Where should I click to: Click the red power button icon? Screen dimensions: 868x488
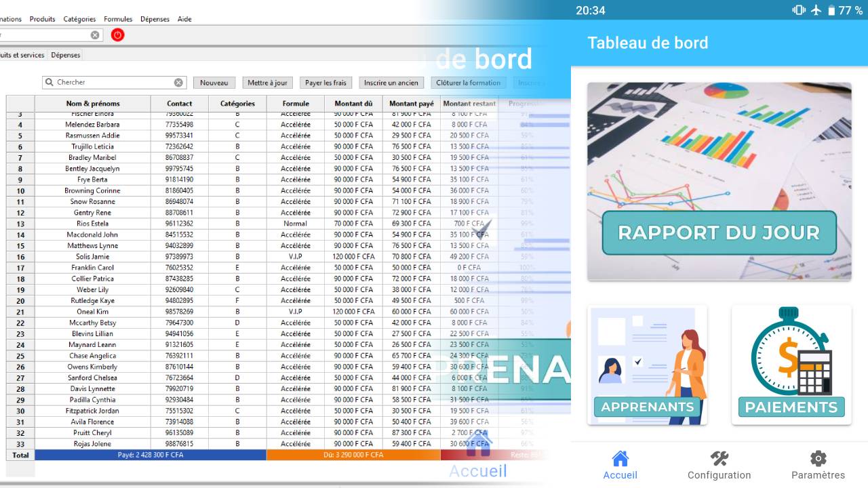tap(117, 35)
